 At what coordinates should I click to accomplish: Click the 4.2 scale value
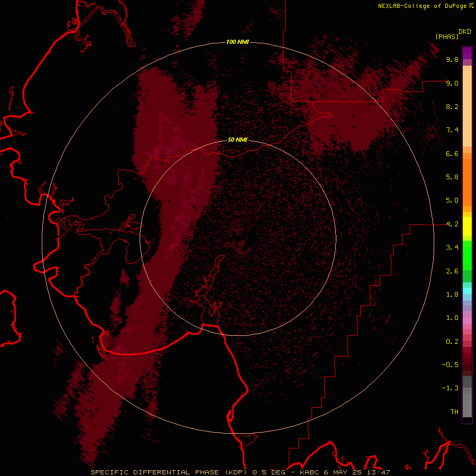click(x=452, y=224)
